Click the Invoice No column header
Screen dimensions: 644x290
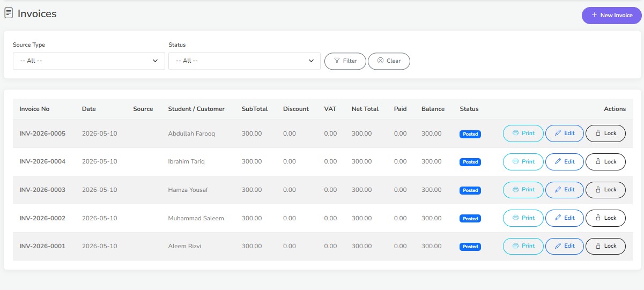point(34,109)
